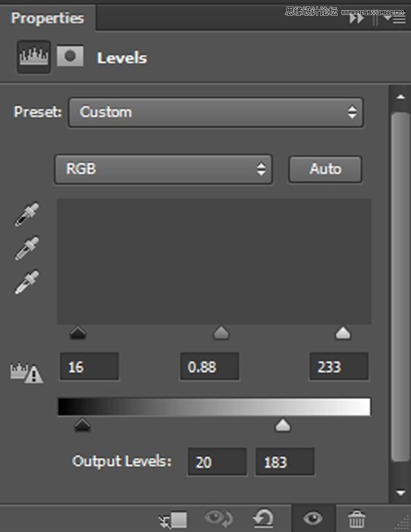Click the scrollbar down arrow
The image size is (411, 532).
pos(400,492)
